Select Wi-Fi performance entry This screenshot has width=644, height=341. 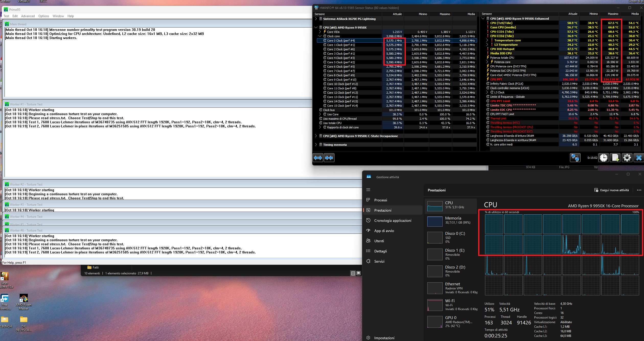pyautogui.click(x=451, y=305)
